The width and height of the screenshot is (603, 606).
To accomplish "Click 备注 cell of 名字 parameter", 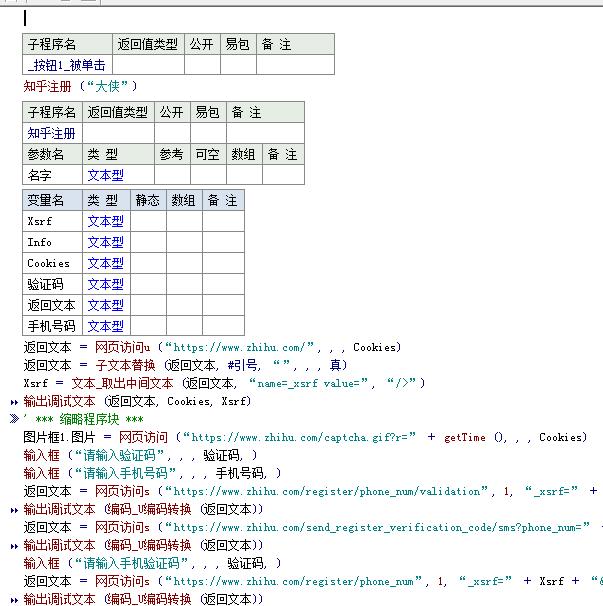I will click(283, 175).
